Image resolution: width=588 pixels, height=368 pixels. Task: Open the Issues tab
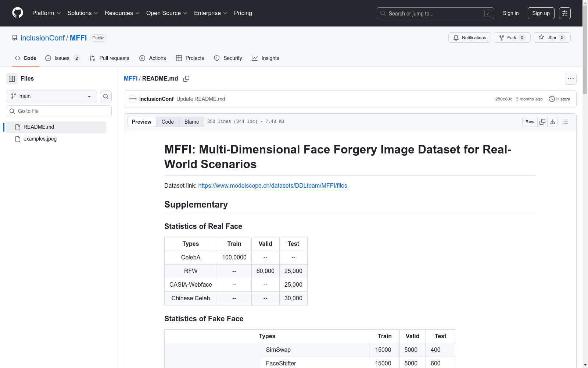pos(62,58)
